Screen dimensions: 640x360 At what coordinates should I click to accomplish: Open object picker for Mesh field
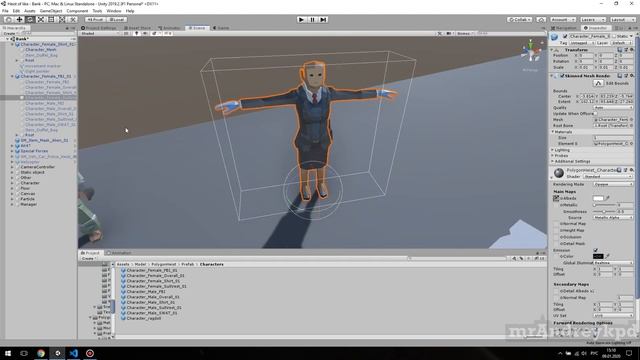point(631,120)
